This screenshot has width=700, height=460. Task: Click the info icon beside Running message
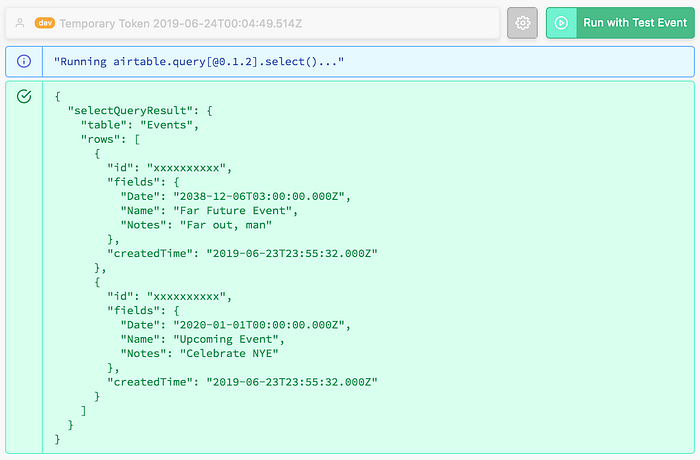(x=24, y=61)
